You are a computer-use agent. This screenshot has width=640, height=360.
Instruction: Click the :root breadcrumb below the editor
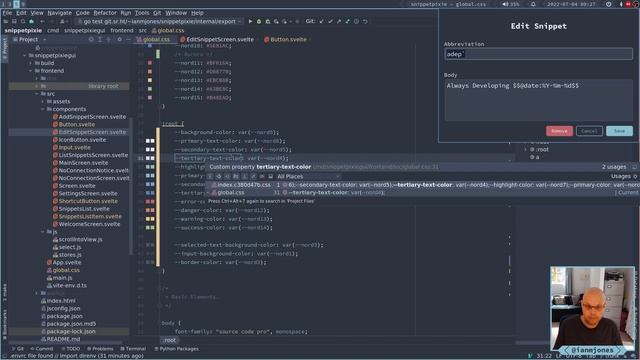[170, 340]
